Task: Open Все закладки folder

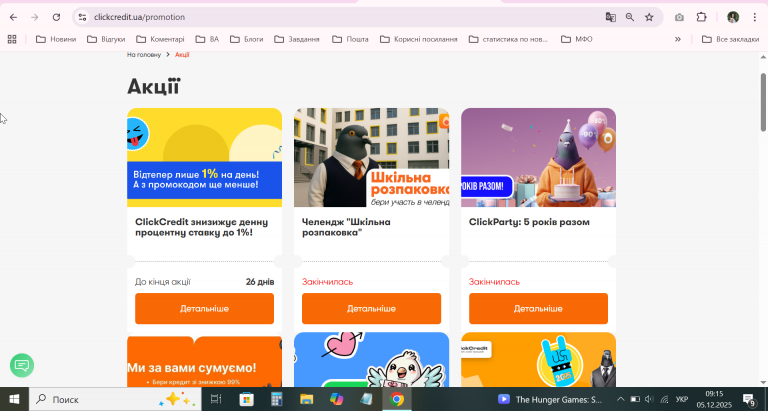Action: point(731,39)
